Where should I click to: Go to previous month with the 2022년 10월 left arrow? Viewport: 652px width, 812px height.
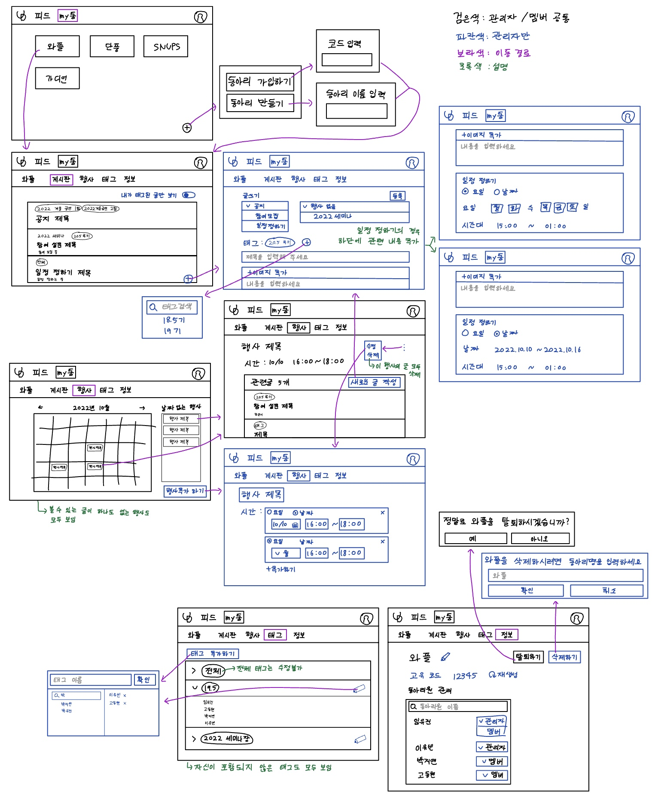pyautogui.click(x=40, y=407)
